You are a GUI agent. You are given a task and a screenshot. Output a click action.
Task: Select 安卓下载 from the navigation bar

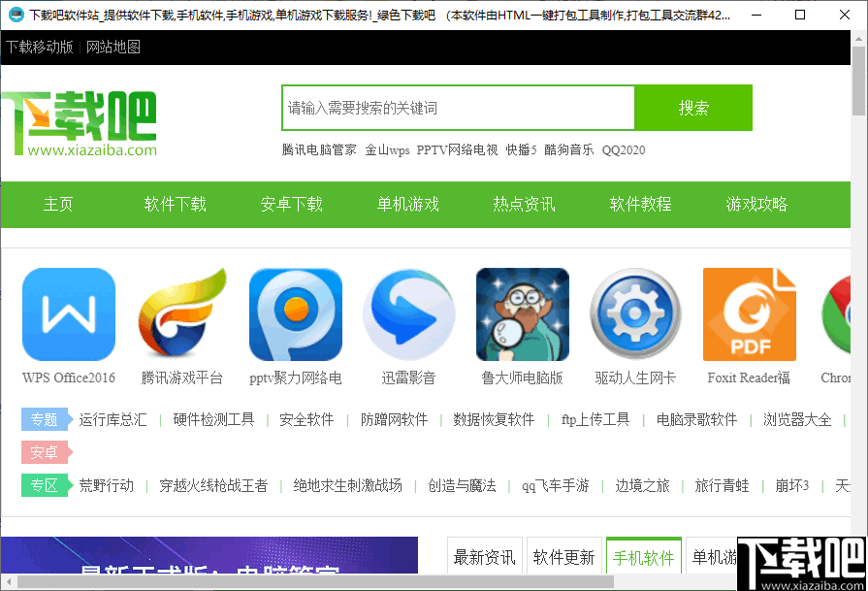pos(291,205)
